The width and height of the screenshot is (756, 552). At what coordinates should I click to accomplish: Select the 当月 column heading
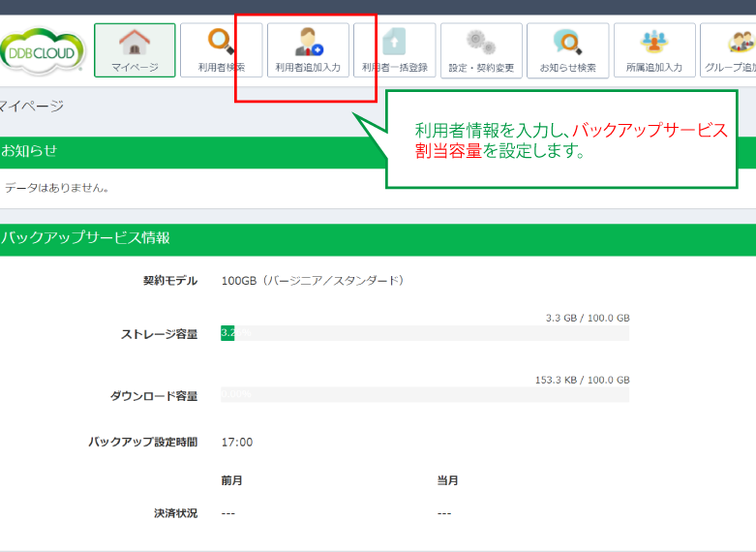[x=447, y=480]
